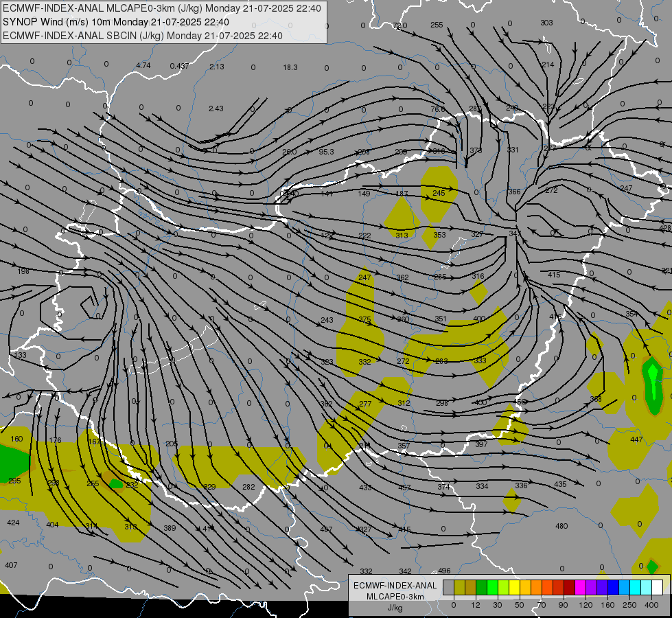Click the map value 0.437
The height and width of the screenshot is (618, 672).
(179, 66)
